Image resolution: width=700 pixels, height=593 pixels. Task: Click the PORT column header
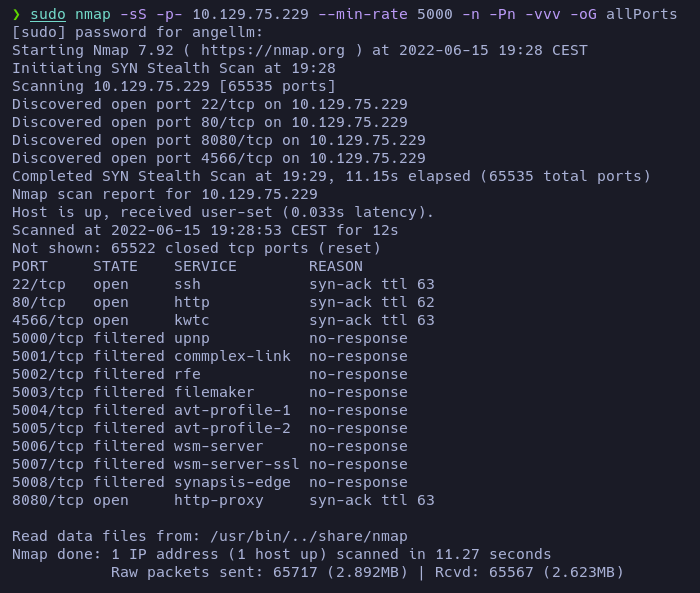pos(30,266)
